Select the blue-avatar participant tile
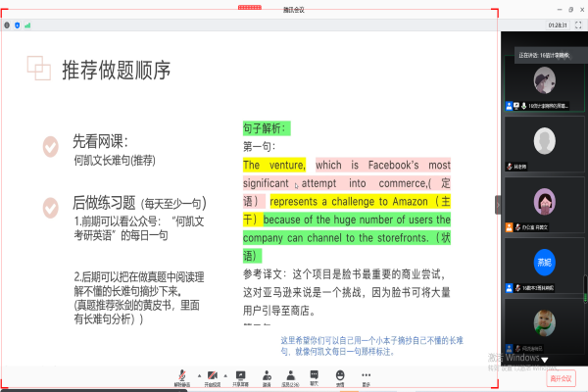This screenshot has width=588, height=392. coord(543,265)
